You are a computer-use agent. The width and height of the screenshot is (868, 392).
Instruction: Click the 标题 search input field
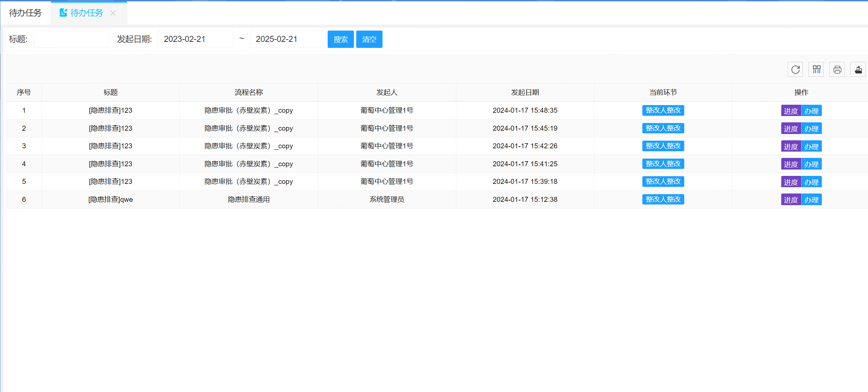click(71, 39)
